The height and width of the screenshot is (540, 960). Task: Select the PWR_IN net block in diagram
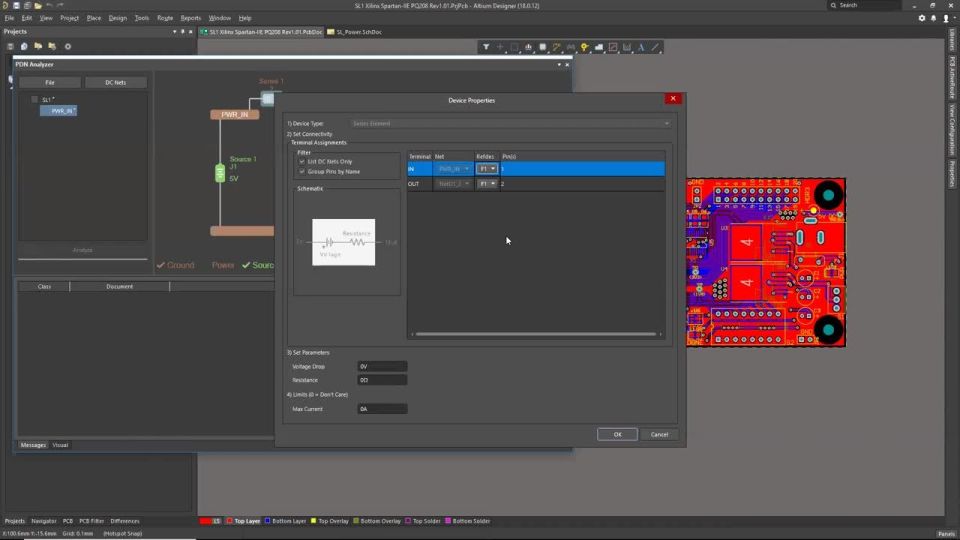[x=234, y=114]
